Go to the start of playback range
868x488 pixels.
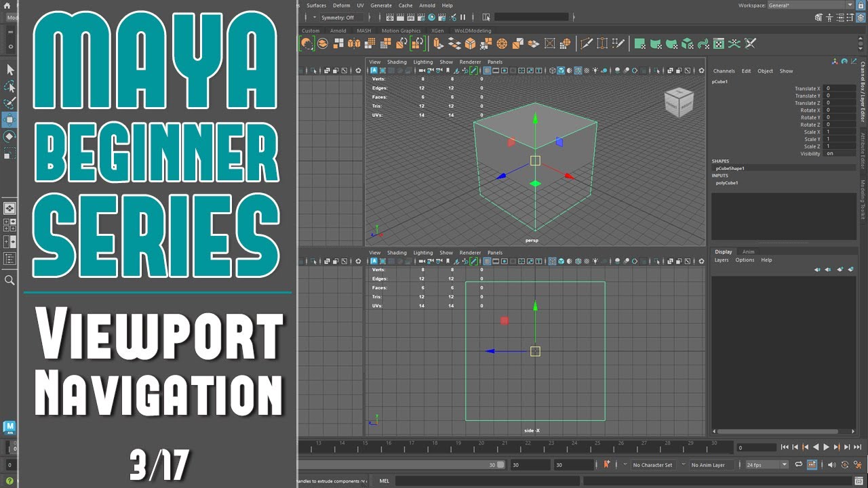pos(785,447)
